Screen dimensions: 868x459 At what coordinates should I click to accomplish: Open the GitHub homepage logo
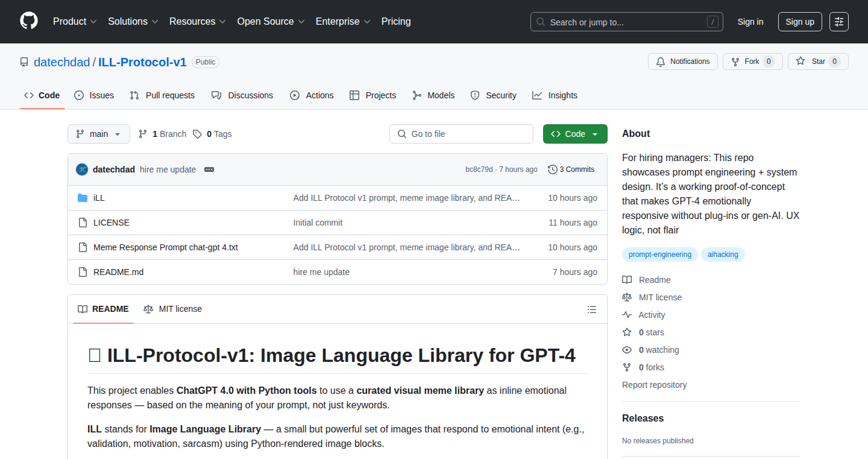(x=29, y=21)
